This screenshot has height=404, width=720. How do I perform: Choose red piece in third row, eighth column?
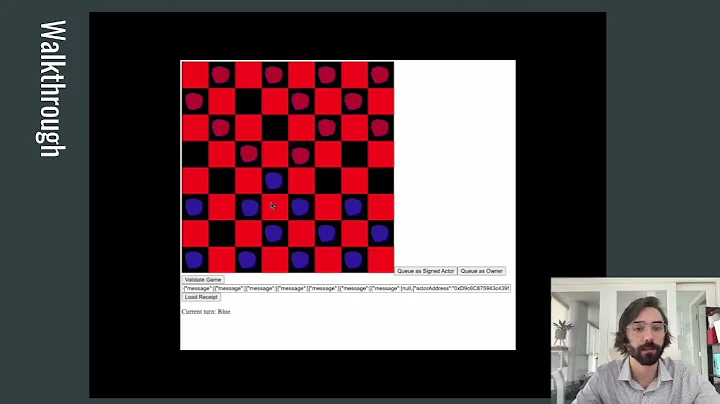point(380,128)
